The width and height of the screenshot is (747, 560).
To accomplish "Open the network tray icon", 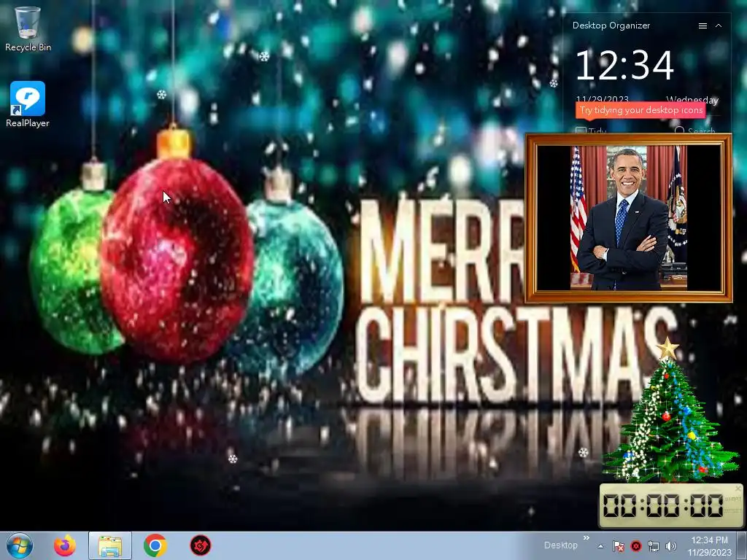I will [x=654, y=546].
